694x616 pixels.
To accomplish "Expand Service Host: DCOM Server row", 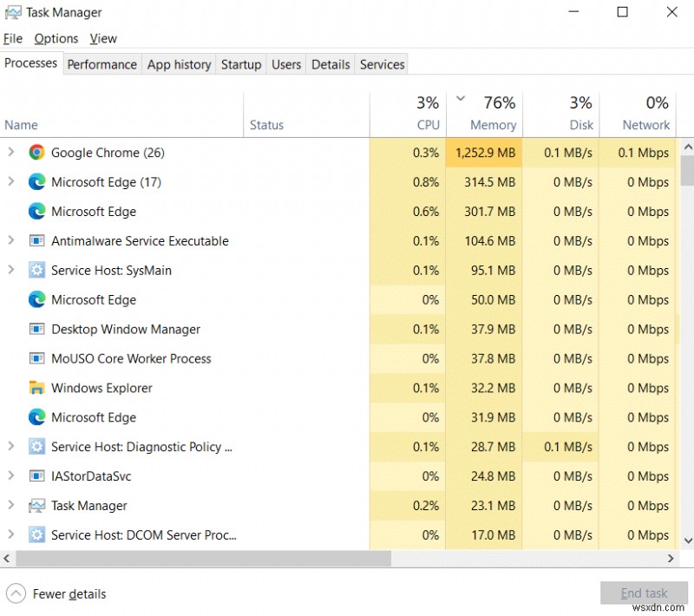I will point(11,534).
